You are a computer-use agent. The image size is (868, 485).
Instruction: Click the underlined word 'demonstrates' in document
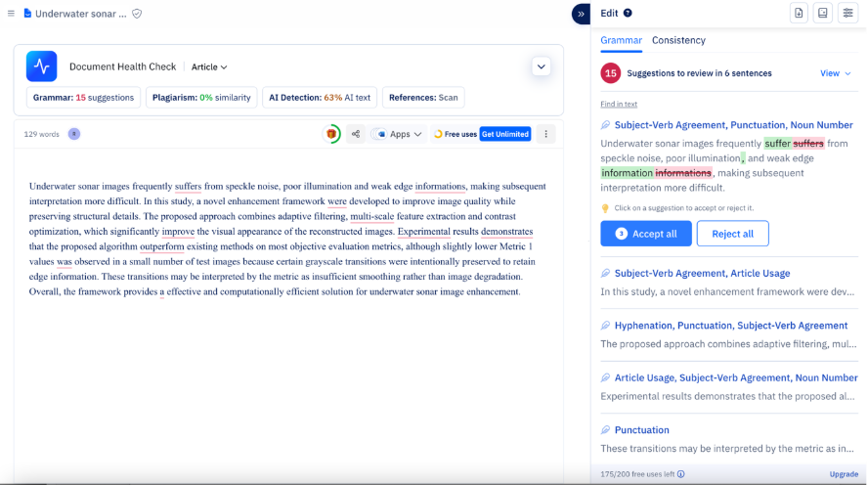pyautogui.click(x=507, y=232)
